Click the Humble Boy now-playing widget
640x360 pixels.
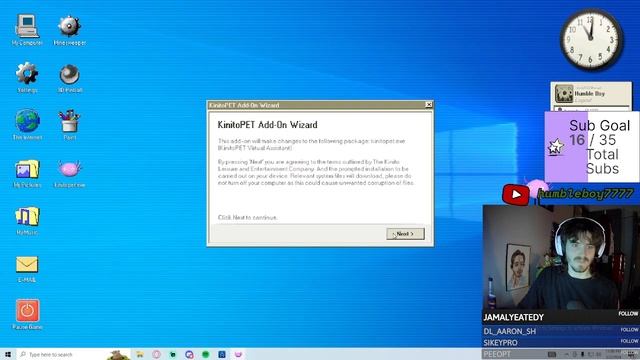[591, 96]
